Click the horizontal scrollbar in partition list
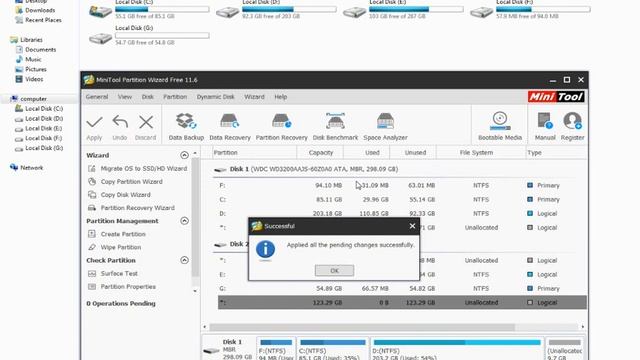The image size is (640, 360). pos(362,327)
